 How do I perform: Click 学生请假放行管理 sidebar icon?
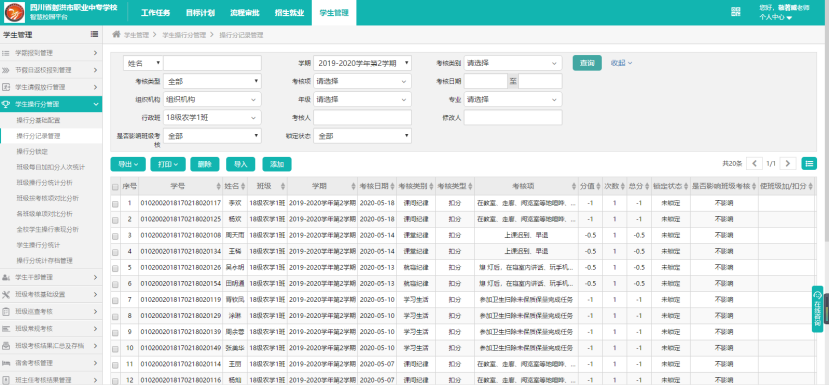coord(6,87)
